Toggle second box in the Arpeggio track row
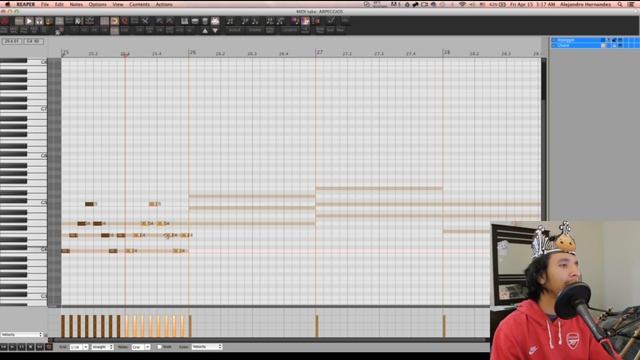 (609, 40)
